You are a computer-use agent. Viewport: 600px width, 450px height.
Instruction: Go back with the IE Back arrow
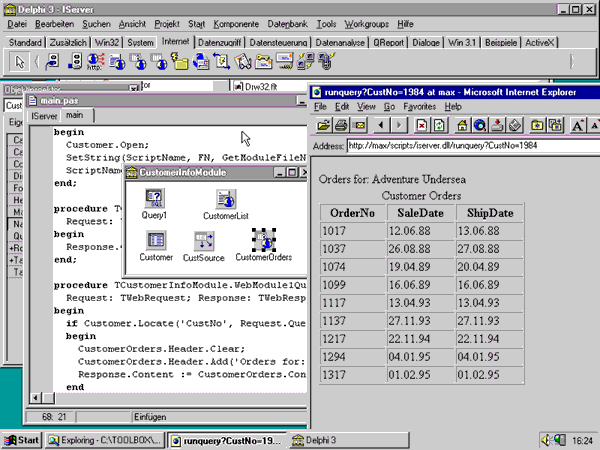[381, 125]
